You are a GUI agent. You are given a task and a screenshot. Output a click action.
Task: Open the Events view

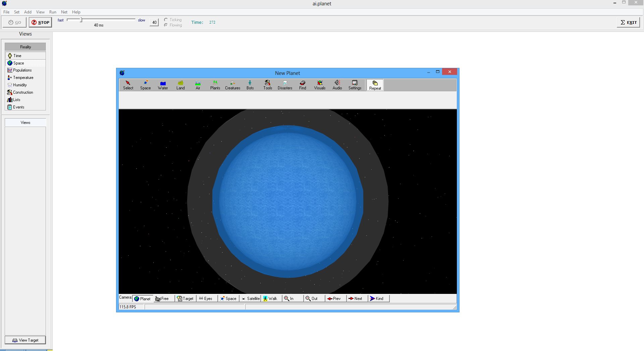click(x=25, y=107)
